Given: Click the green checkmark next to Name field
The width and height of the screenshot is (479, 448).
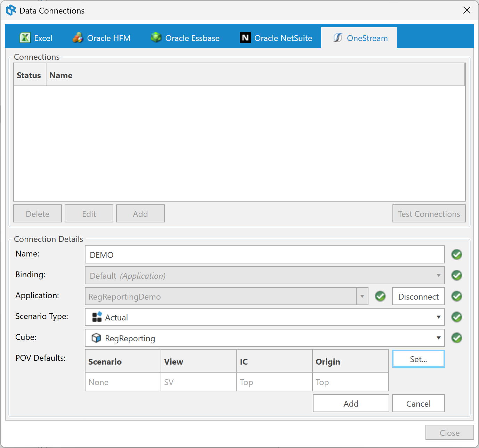Looking at the screenshot, I should (x=457, y=254).
